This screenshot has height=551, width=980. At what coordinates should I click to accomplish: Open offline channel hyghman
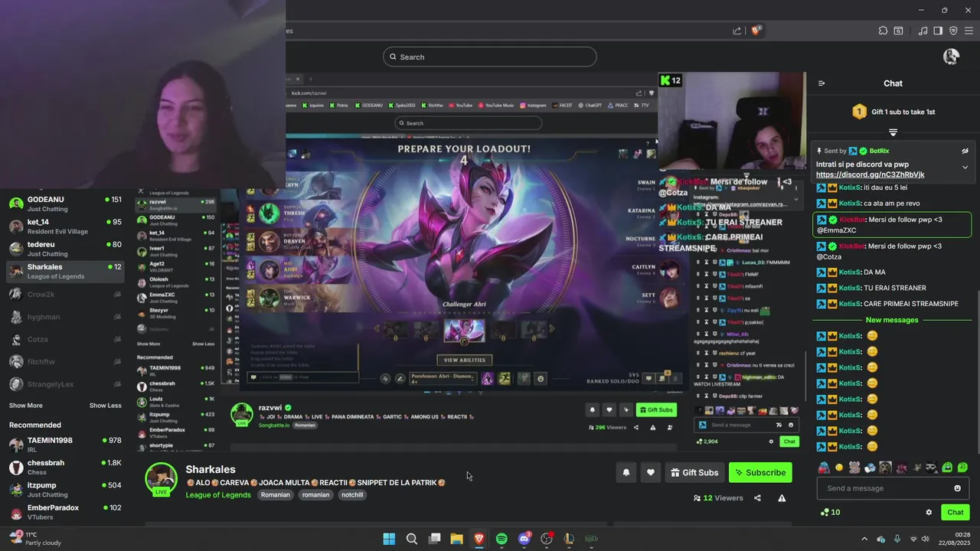coord(65,317)
